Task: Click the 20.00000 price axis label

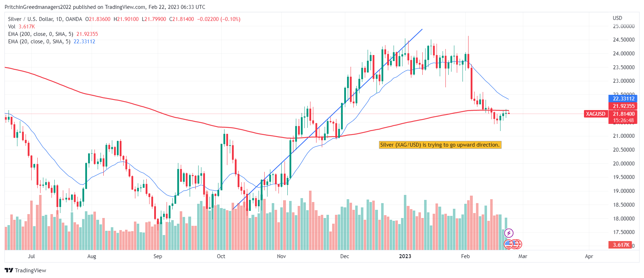Action: (x=624, y=164)
